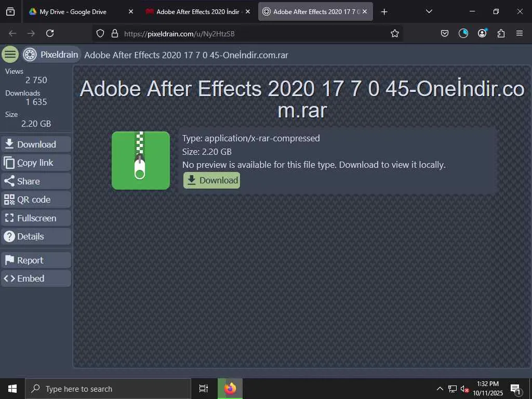Open the Share option in sidebar
The image size is (532, 399).
(36, 181)
